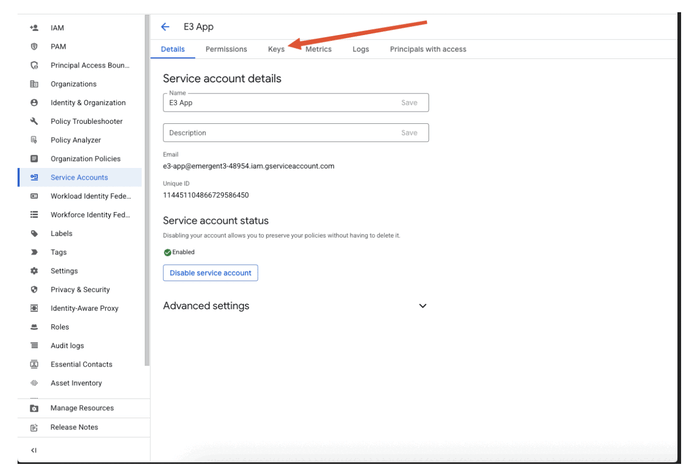The image size is (688, 474).
Task: Click the Advanced settings heading
Action: point(206,306)
